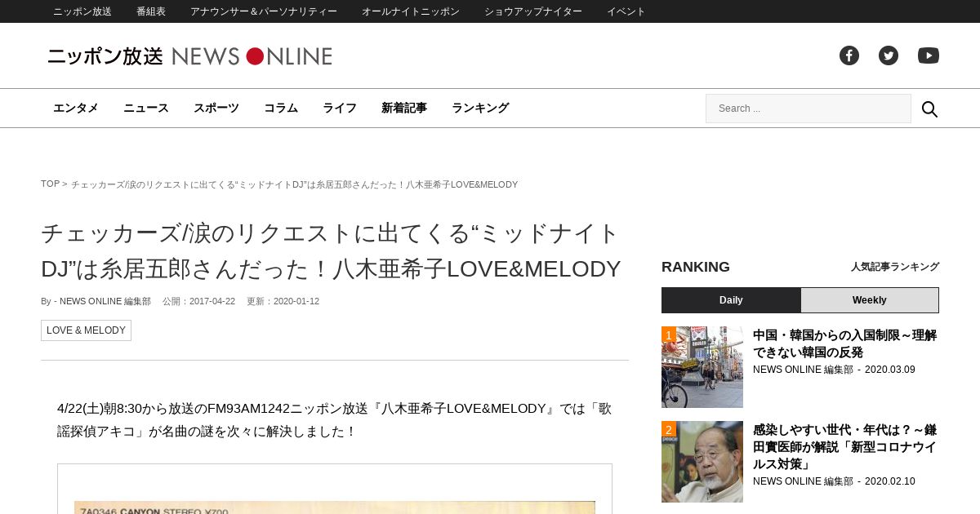Click the RANKING heading
Image resolution: width=980 pixels, height=514 pixels.
696,267
